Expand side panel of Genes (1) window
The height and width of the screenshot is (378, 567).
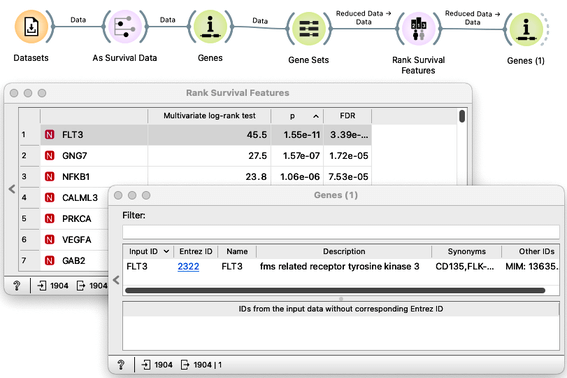pyautogui.click(x=116, y=280)
